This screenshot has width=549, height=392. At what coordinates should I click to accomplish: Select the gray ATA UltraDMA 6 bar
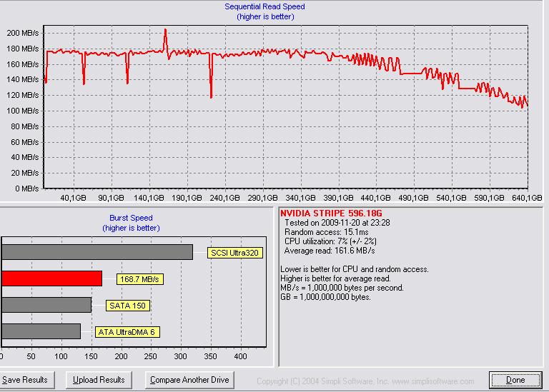coord(41,331)
